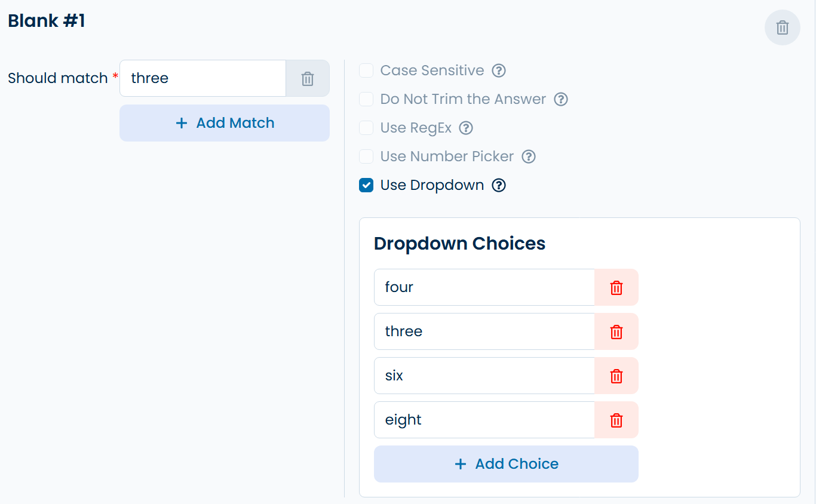Open the Use RegEx help tooltip
Image resolution: width=819 pixels, height=504 pixels.
pyautogui.click(x=465, y=128)
